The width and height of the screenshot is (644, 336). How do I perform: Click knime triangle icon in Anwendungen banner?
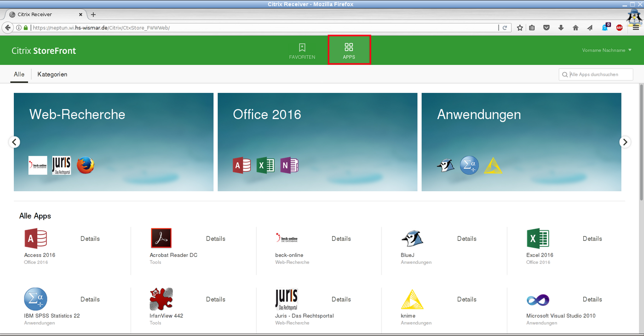(x=493, y=165)
